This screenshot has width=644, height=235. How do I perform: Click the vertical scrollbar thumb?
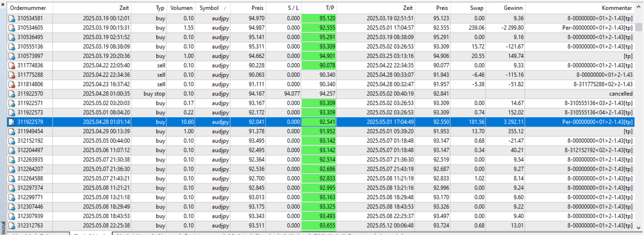[x=639, y=27]
